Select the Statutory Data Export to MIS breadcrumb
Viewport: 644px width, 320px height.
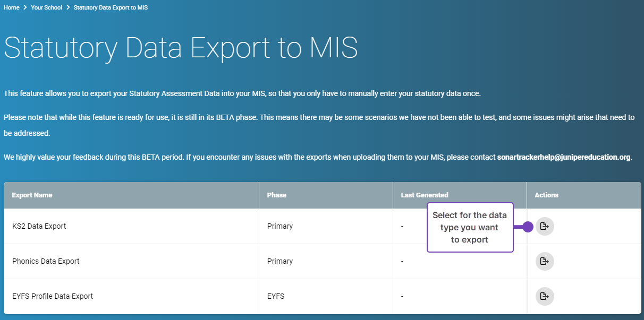point(111,7)
